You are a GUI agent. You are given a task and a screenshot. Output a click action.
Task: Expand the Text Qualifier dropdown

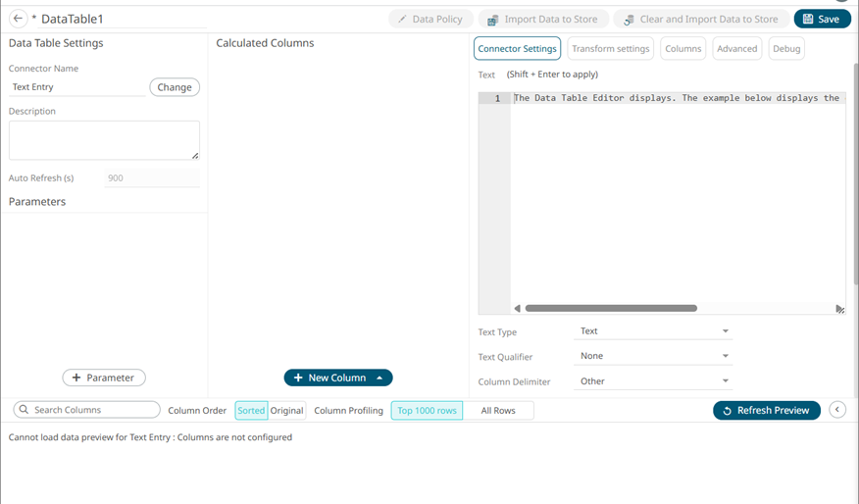pyautogui.click(x=653, y=356)
